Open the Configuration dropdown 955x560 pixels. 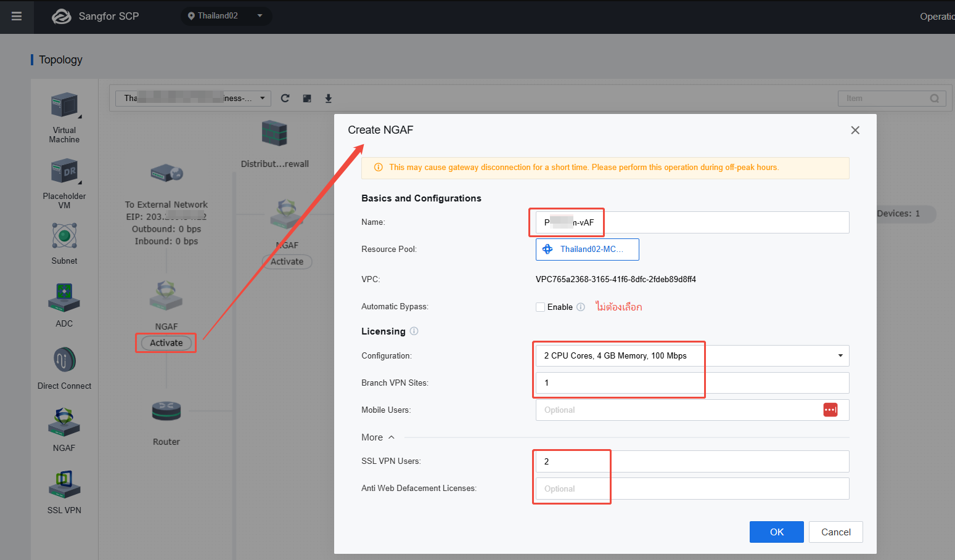coord(692,356)
